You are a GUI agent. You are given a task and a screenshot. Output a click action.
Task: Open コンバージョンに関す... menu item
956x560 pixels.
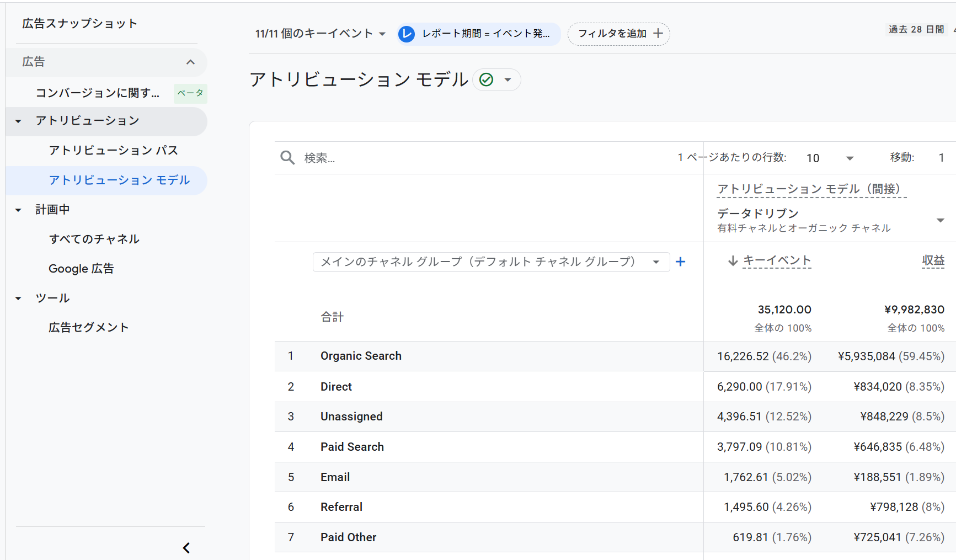(x=98, y=93)
